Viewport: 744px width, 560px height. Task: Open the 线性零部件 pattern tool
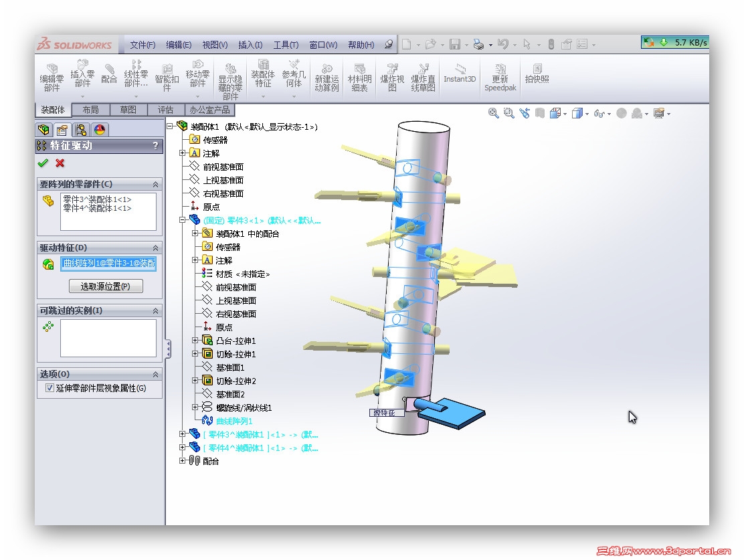(136, 74)
